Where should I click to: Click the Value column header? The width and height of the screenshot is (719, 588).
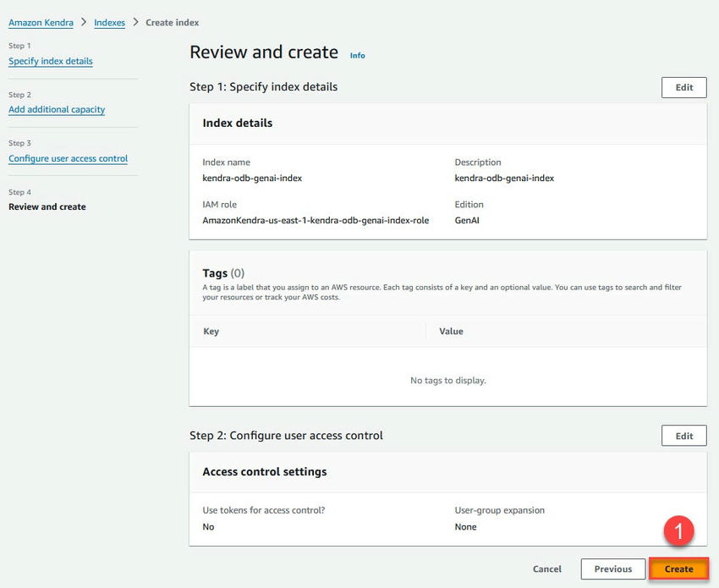[451, 332]
